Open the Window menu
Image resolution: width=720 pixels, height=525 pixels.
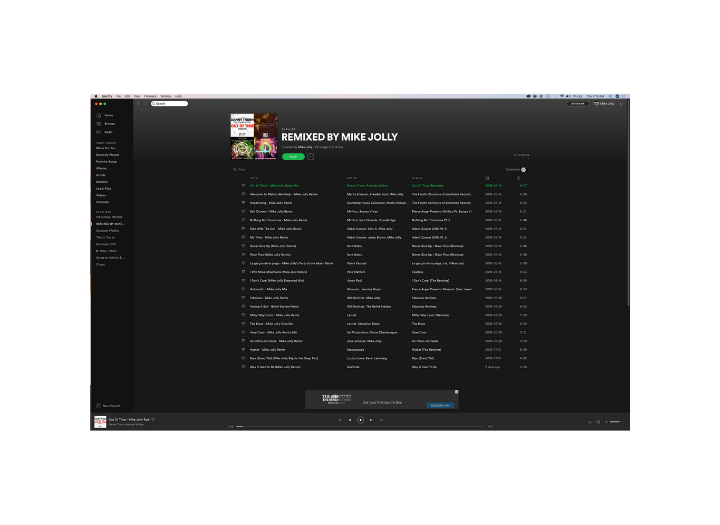pyautogui.click(x=166, y=96)
